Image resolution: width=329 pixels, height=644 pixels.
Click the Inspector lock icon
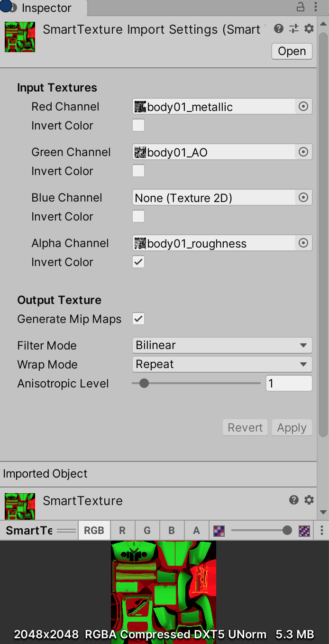pyautogui.click(x=301, y=7)
